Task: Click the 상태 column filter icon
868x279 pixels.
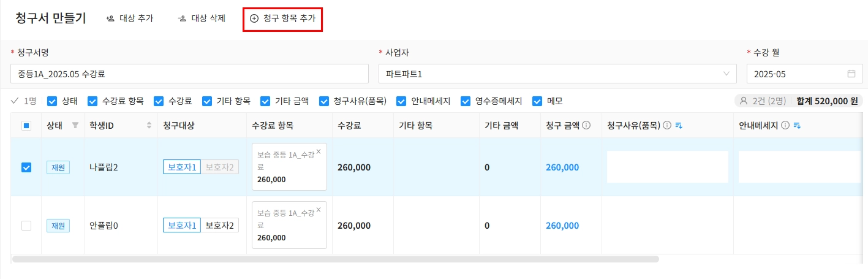Action: (x=75, y=125)
